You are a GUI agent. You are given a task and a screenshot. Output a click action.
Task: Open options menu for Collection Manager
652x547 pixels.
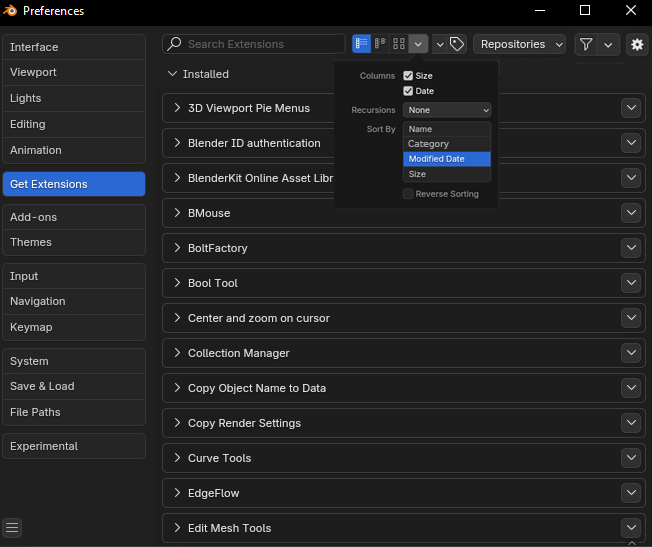[x=631, y=353]
